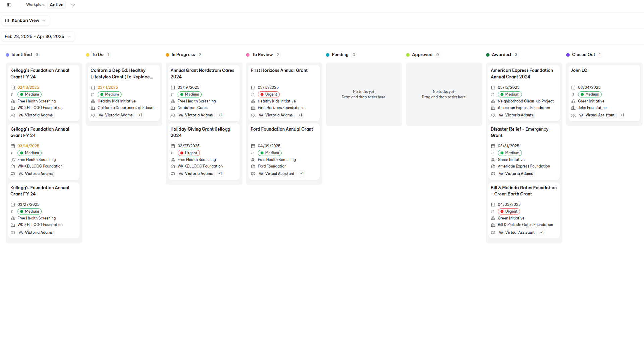The width and height of the screenshot is (644, 357).
Task: Click program icon beside Healthy Kids Initiative in To Do
Action: tap(93, 101)
